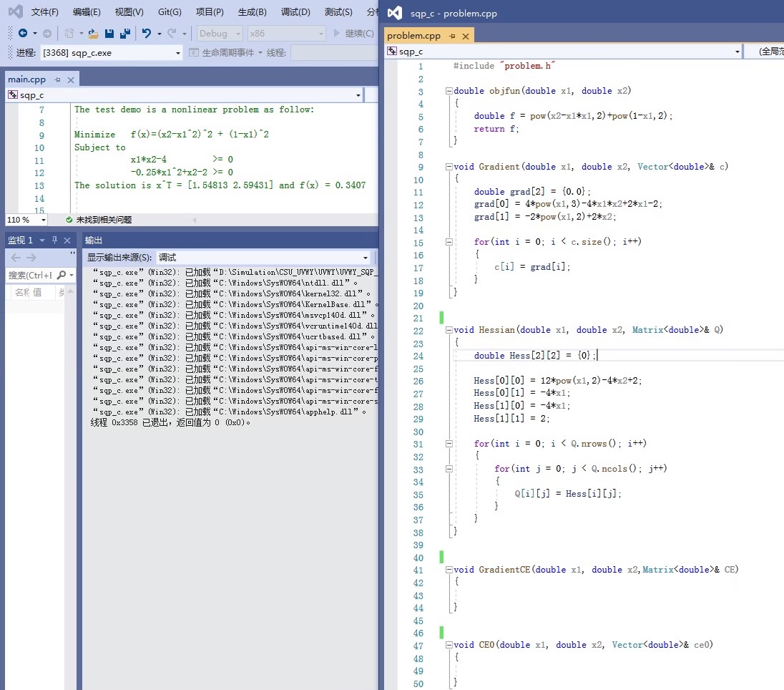Viewport: 784px width, 690px height.
Task: Open the 项目(P) menu
Action: [210, 12]
